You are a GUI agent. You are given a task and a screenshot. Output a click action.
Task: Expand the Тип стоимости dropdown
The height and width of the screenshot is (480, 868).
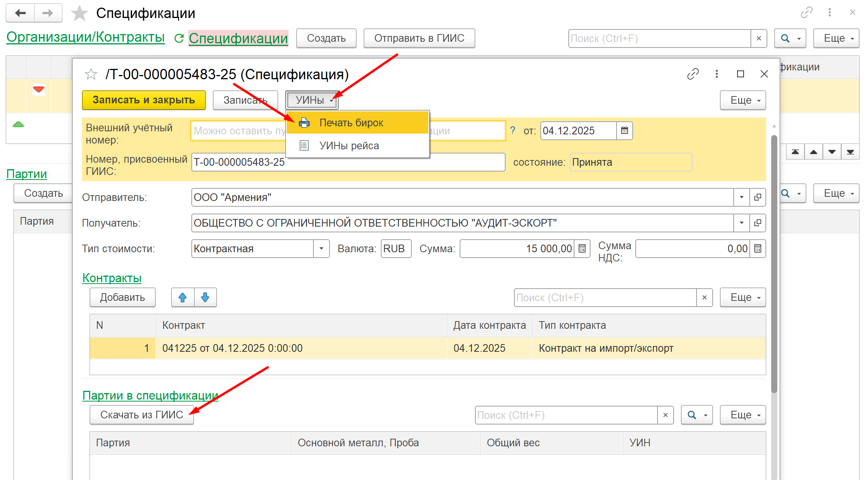pos(321,248)
